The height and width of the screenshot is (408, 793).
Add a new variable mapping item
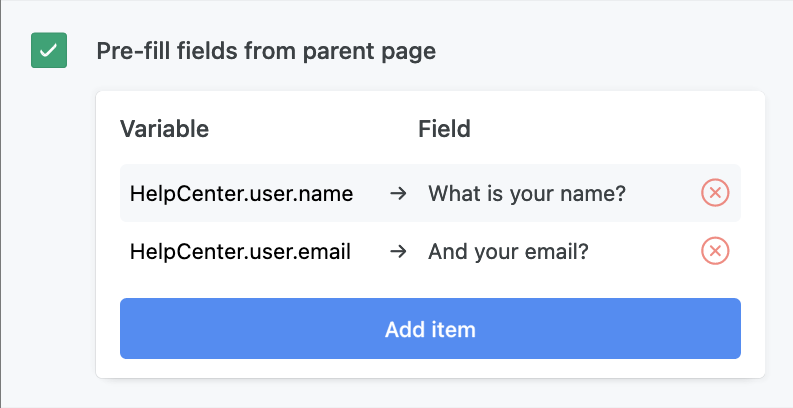click(430, 329)
